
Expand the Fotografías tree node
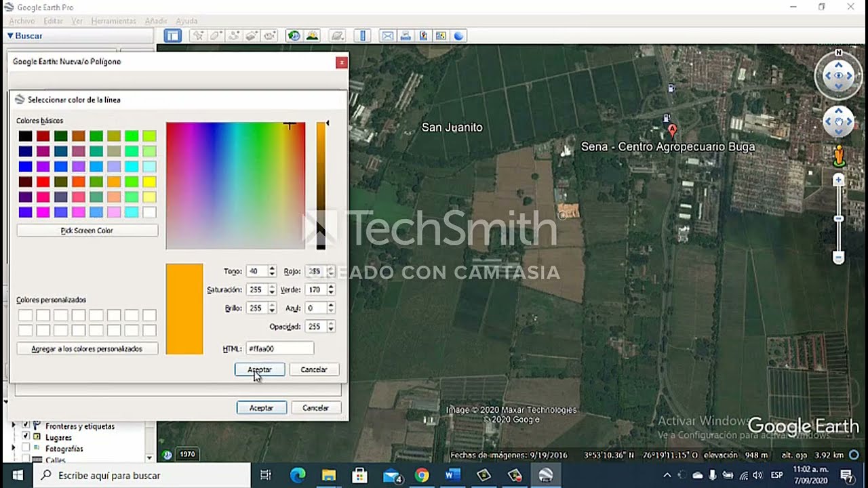tap(14, 449)
